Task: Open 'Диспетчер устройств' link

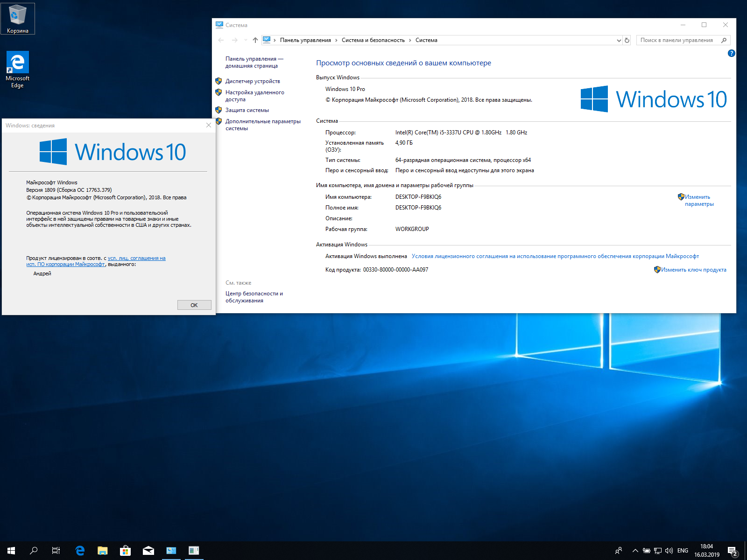Action: point(253,81)
